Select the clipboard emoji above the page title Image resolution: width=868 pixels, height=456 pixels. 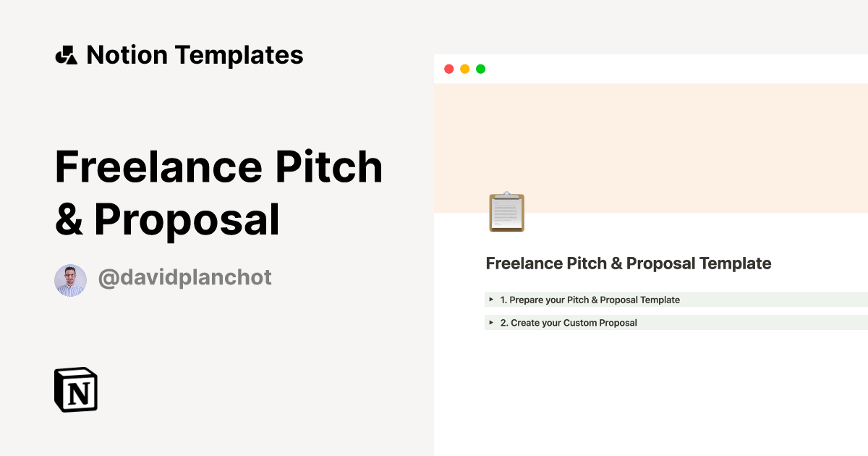[506, 211]
